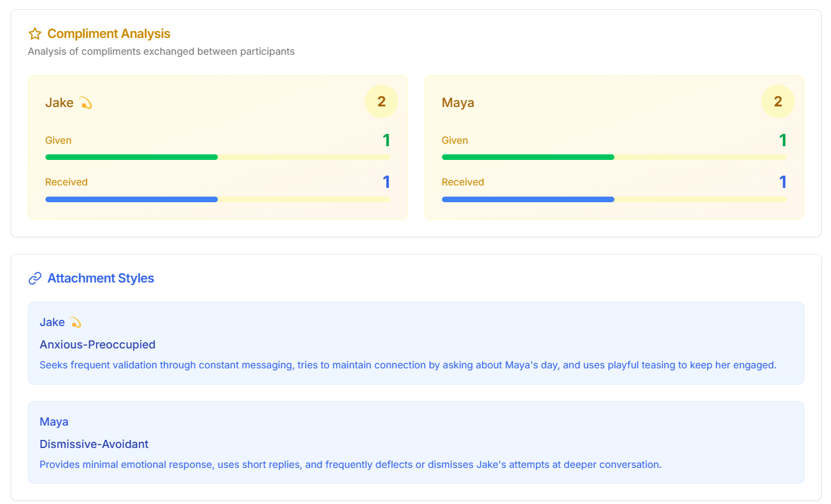Screen dimensions: 831x504
Task: Click Maya's total compliments badge showing 2
Action: [x=778, y=101]
